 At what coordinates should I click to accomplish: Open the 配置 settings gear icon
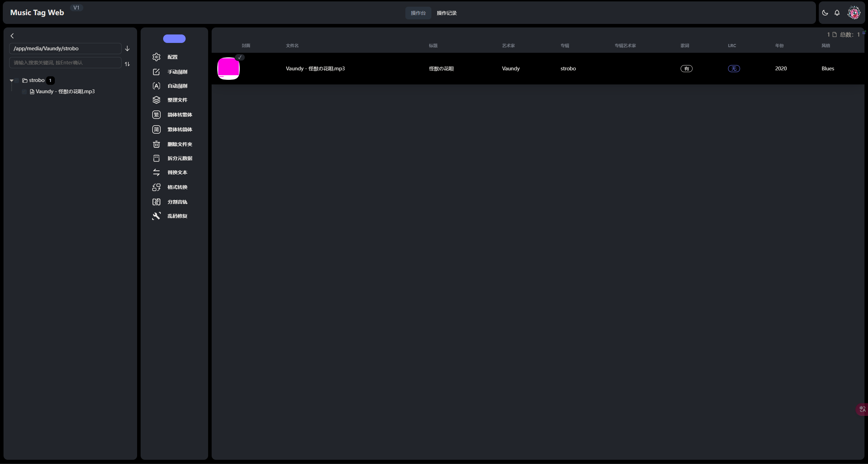click(x=156, y=57)
